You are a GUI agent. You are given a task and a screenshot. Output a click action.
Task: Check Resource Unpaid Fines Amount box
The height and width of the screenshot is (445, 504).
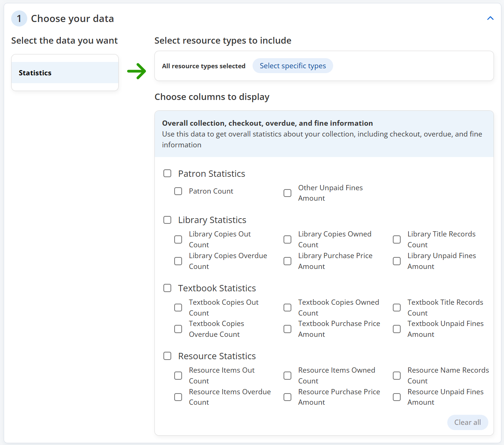pos(397,397)
